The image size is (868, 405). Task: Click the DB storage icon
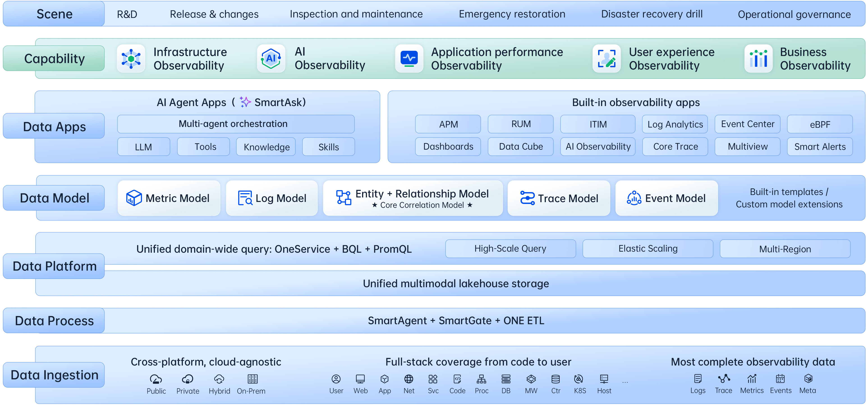tap(506, 379)
